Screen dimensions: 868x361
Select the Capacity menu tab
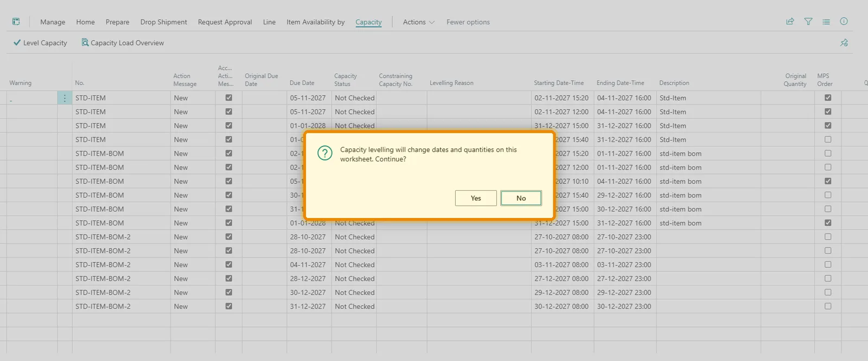click(x=369, y=22)
